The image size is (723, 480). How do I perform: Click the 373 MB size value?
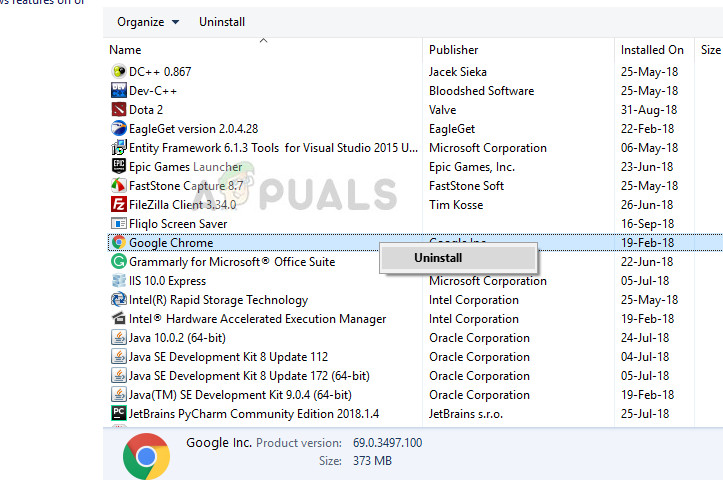(372, 461)
